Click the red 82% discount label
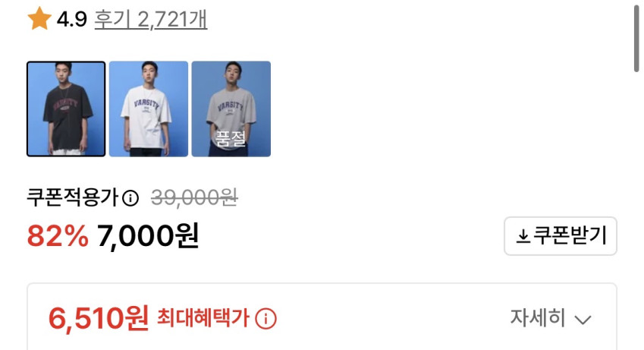The image size is (644, 350). coord(58,236)
